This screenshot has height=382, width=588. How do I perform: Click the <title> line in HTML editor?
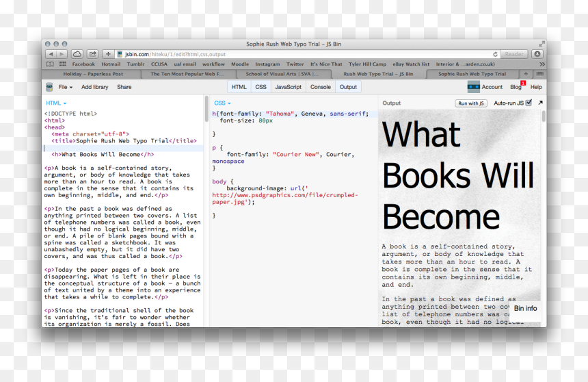click(124, 141)
